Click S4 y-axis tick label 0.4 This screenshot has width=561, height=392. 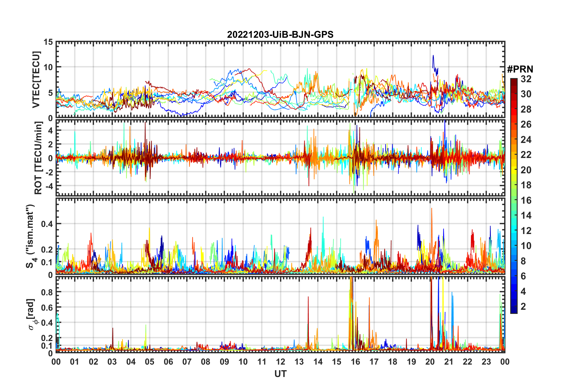(47, 224)
